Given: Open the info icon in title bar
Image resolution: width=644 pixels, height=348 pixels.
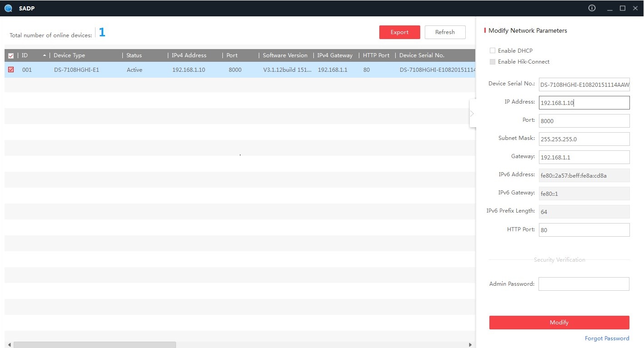Looking at the screenshot, I should point(592,8).
